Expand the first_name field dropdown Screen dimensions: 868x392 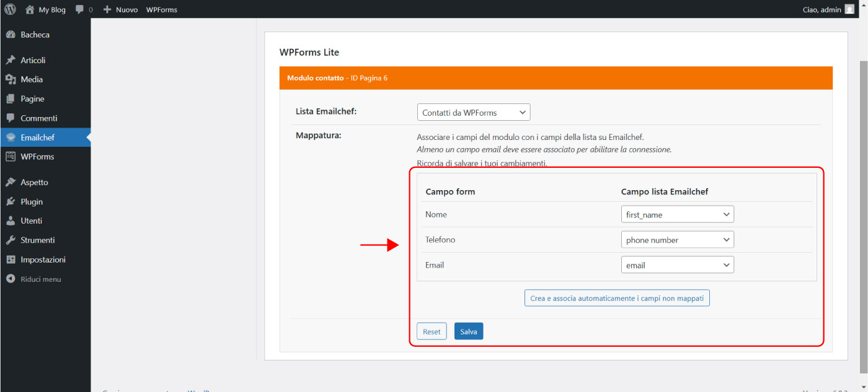677,214
